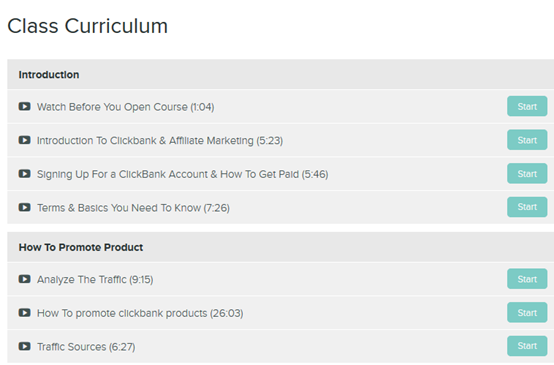Open Terms & Basics You Need To Know link

pyautogui.click(x=133, y=208)
